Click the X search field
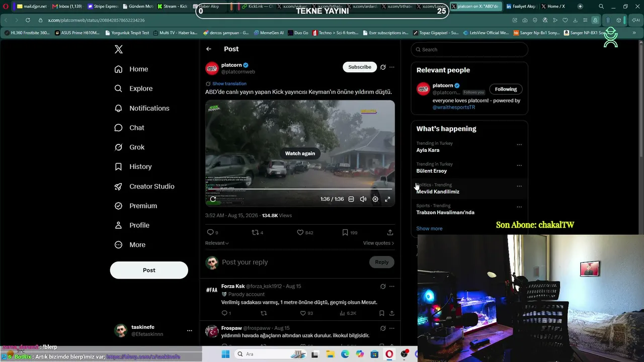Screen dimensions: 644x362 [469, 49]
